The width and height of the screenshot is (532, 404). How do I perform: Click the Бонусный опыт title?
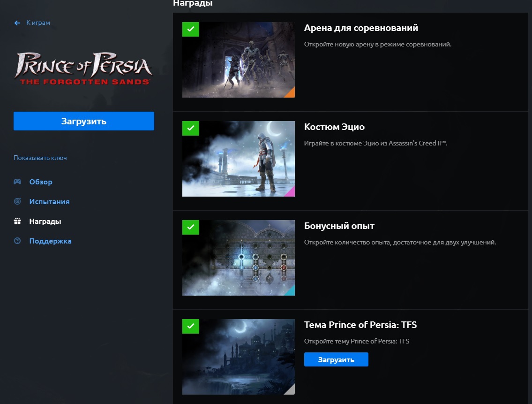pyautogui.click(x=339, y=226)
